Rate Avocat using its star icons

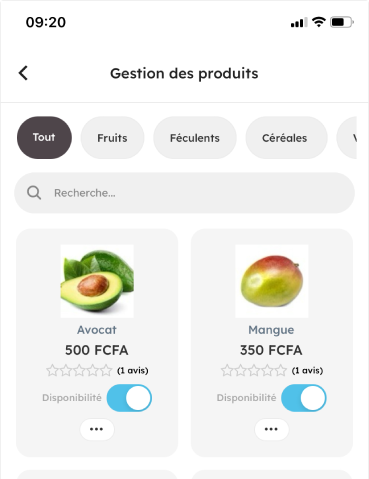(79, 370)
